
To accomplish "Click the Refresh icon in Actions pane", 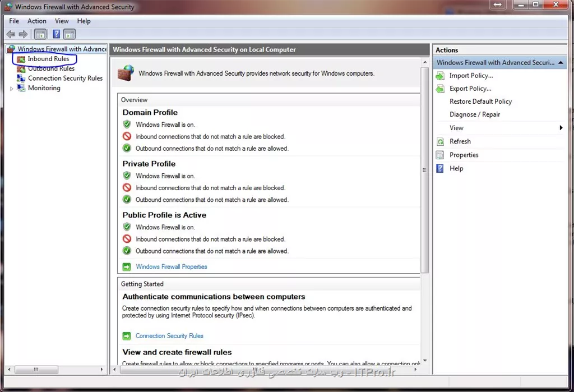I will (440, 141).
